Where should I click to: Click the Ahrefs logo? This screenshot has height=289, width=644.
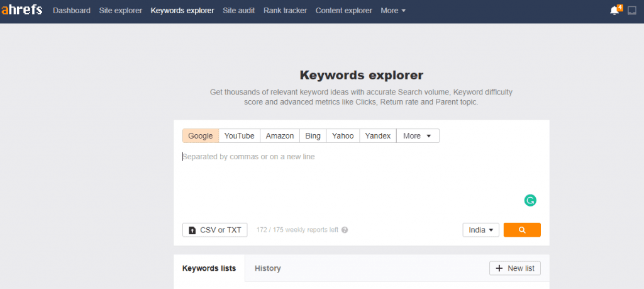(22, 10)
